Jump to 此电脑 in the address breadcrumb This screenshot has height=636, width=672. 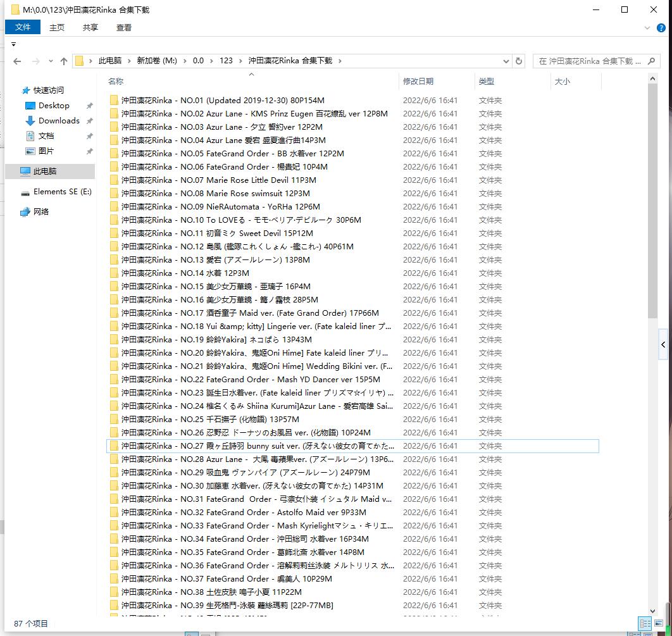point(109,61)
